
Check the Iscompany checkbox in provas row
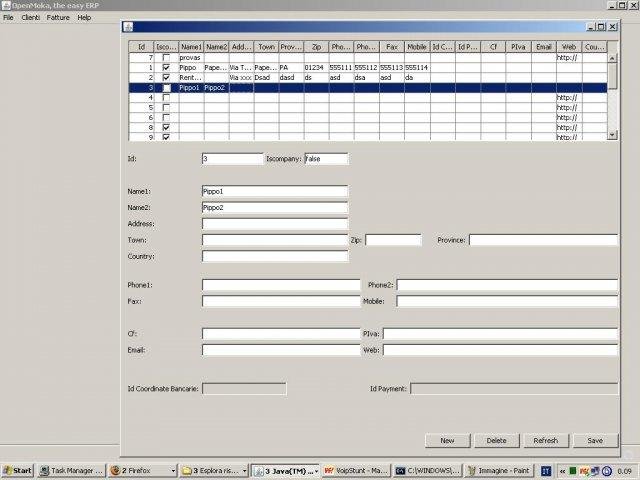(x=166, y=58)
